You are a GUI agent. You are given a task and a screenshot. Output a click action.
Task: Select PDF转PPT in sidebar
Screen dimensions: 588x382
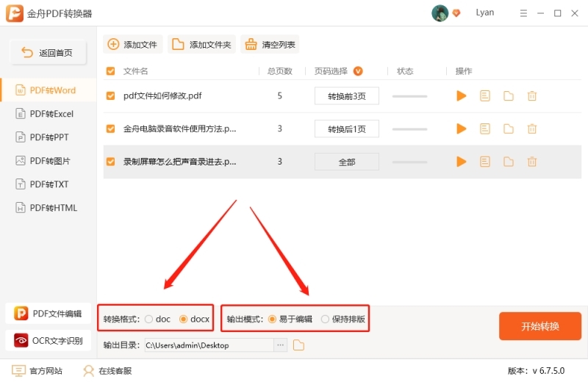click(x=49, y=137)
